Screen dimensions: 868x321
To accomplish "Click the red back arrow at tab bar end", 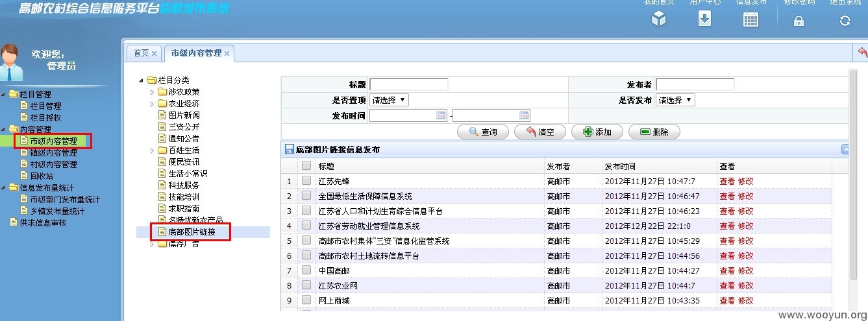I will [x=862, y=52].
